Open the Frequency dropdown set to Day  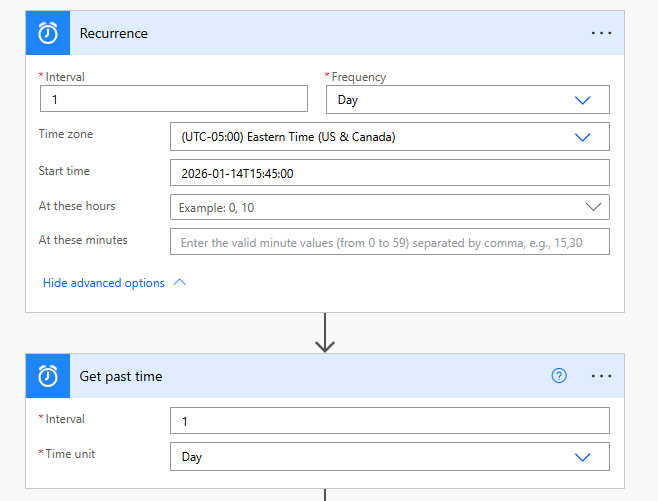[467, 99]
